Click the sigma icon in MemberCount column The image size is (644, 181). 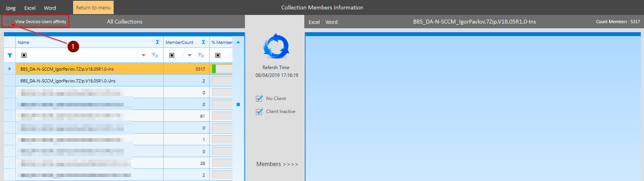click(204, 42)
